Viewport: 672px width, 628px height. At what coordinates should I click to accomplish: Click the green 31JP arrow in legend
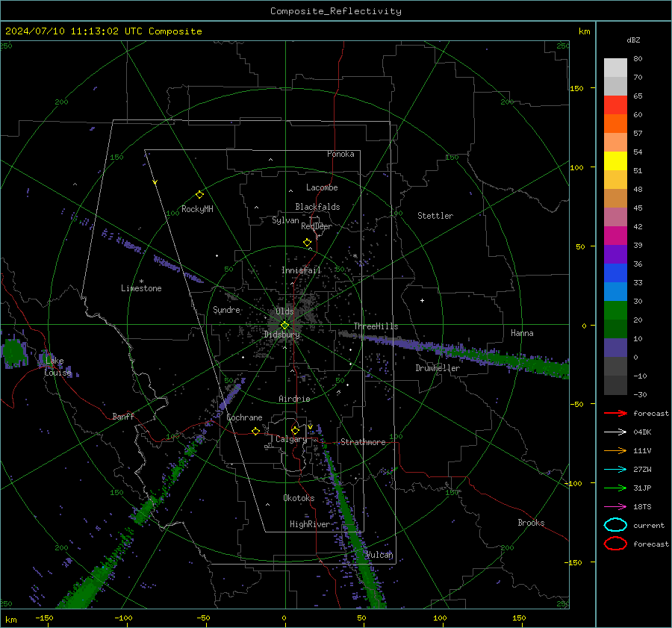[615, 488]
